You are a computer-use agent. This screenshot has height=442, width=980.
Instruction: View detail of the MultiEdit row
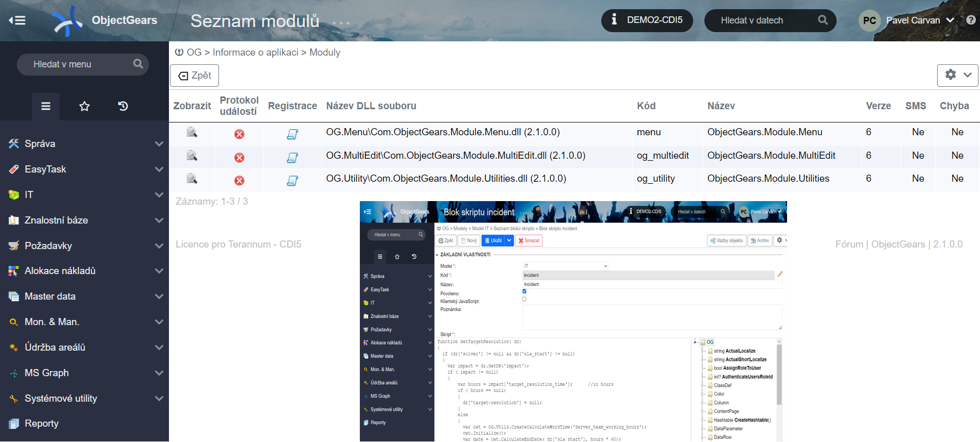[x=192, y=156]
